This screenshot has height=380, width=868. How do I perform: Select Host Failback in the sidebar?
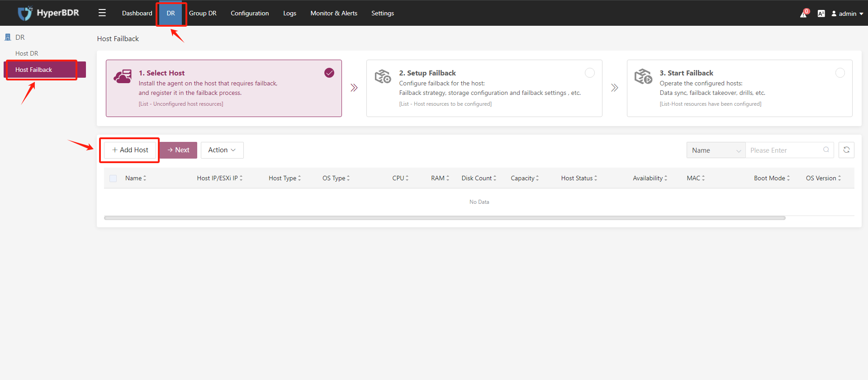[45, 70]
